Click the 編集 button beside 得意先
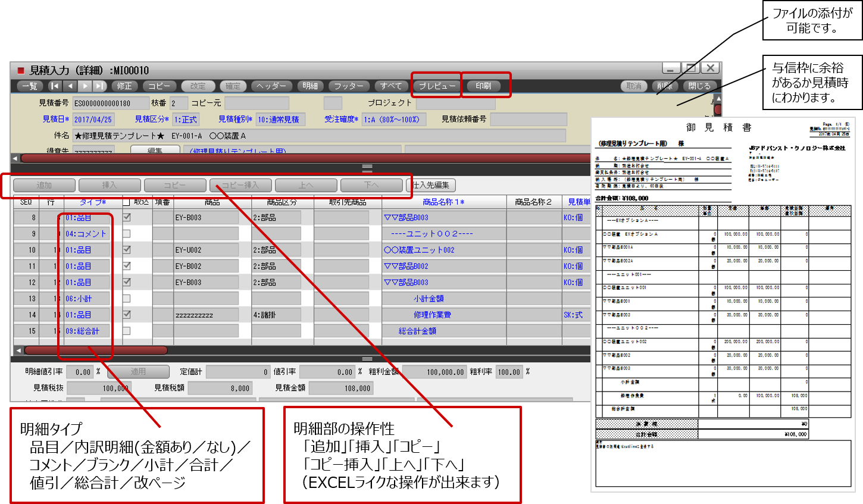The height and width of the screenshot is (504, 863). (155, 150)
